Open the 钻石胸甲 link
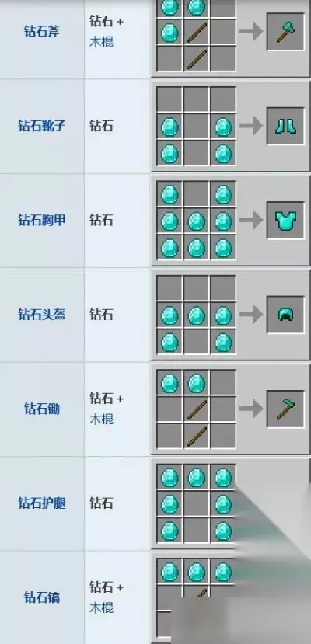This screenshot has width=311, height=644. (x=41, y=220)
